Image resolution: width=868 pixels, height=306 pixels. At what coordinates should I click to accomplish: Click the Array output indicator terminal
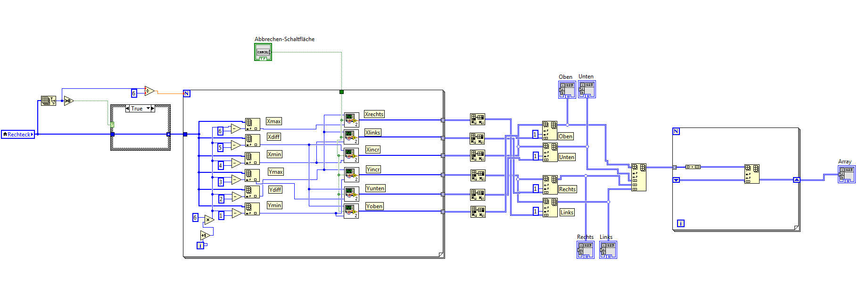(847, 174)
